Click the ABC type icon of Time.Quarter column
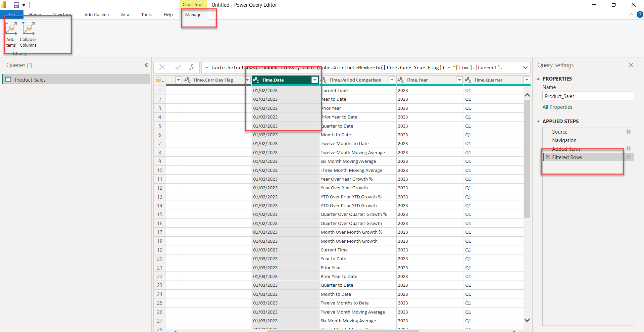Screen dimensions: 644x332 [x=468, y=80]
